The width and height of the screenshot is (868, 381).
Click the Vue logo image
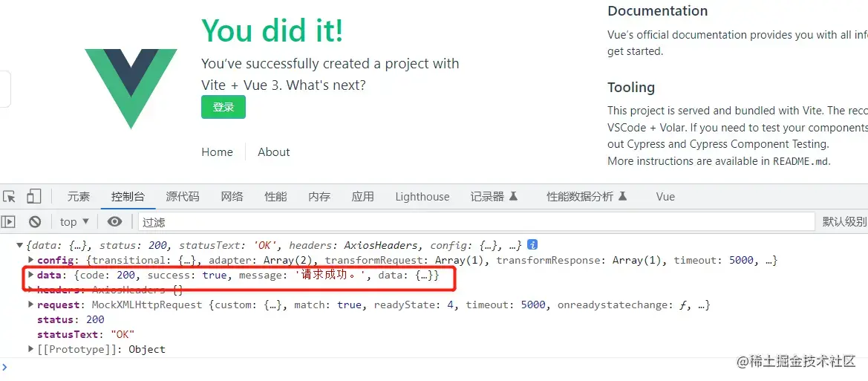point(131,88)
